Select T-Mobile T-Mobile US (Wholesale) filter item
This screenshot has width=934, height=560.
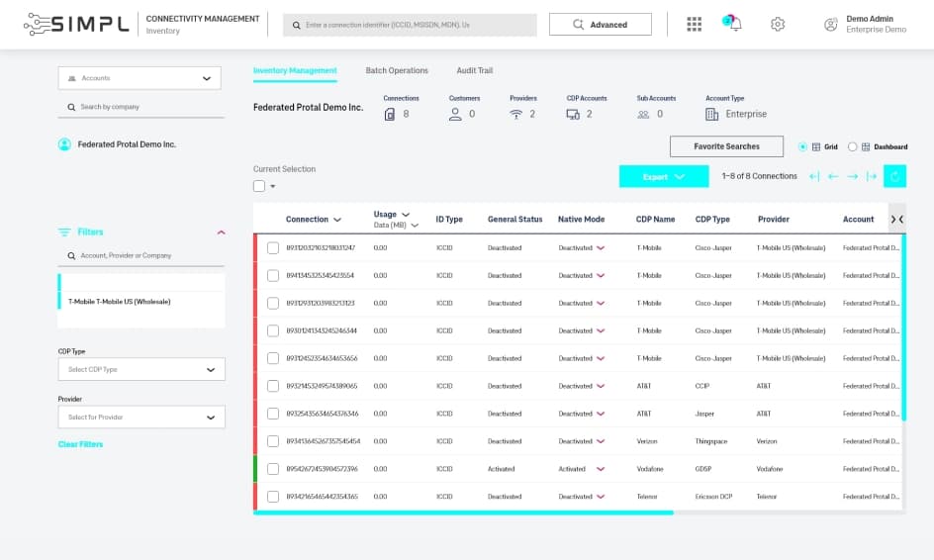[141, 302]
